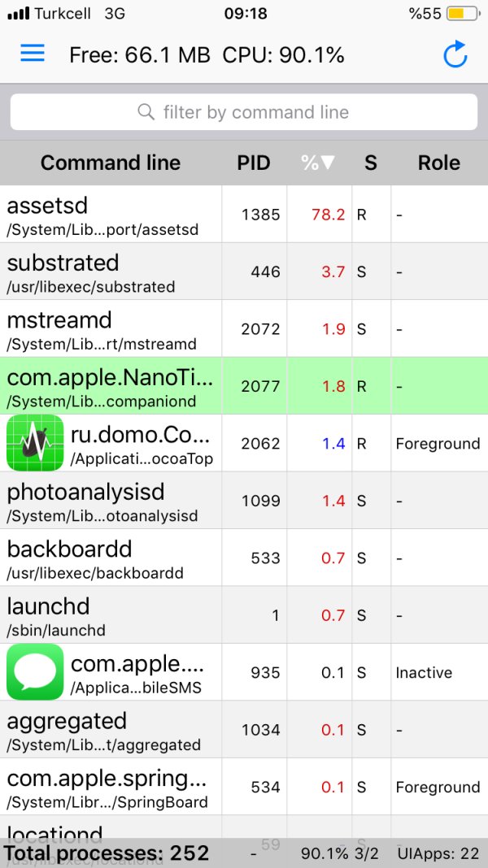The height and width of the screenshot is (868, 488).
Task: Toggle sort order on % column
Action: pyautogui.click(x=318, y=163)
